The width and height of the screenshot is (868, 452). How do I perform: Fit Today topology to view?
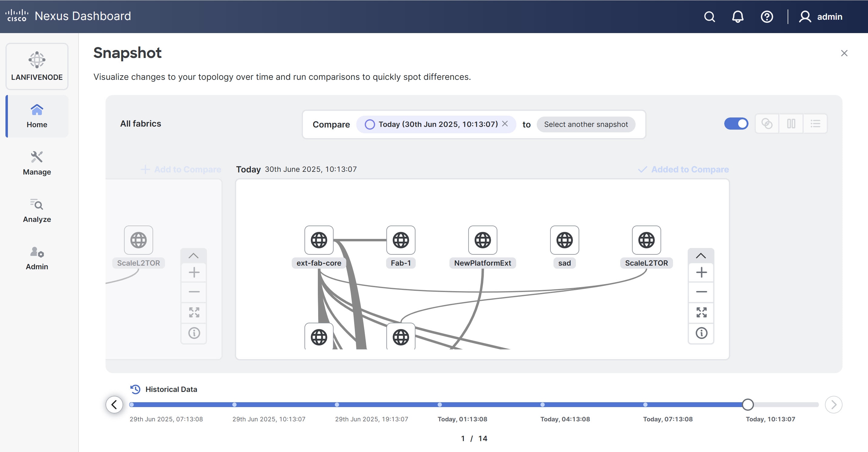click(701, 312)
